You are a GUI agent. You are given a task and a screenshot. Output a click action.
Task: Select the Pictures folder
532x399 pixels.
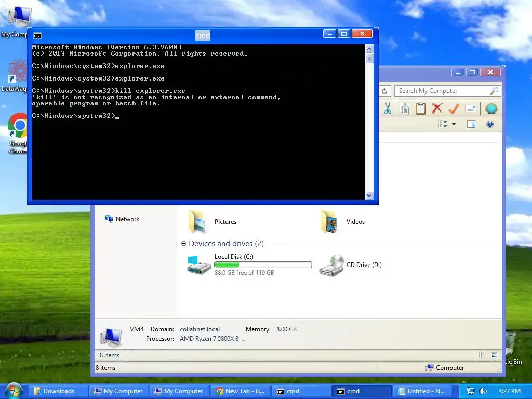coord(212,221)
